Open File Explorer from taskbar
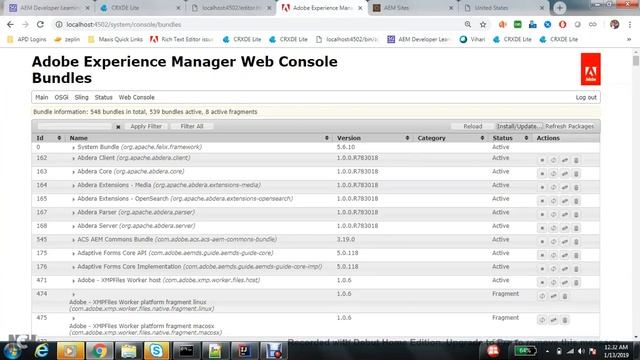This screenshot has height=360, width=640. click(128, 351)
